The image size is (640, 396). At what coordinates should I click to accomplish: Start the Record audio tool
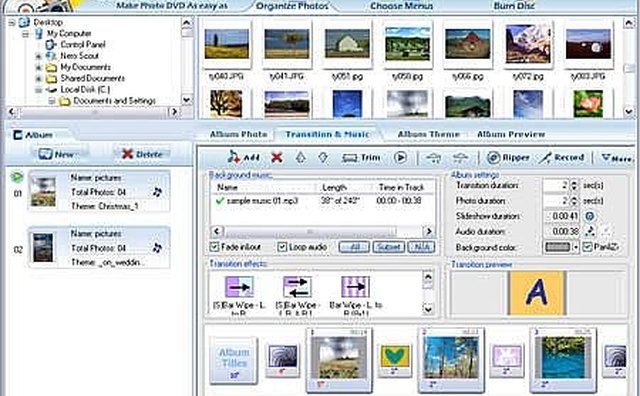coord(561,158)
